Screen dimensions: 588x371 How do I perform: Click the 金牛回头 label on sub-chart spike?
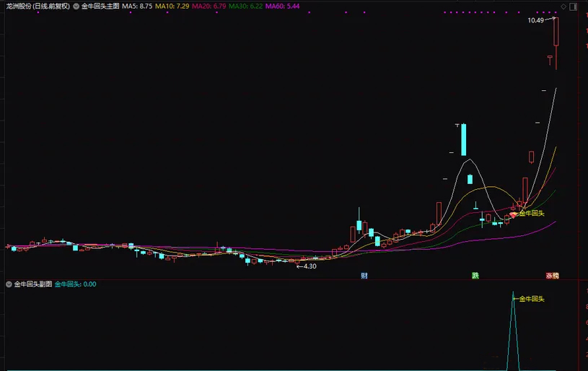(532, 299)
